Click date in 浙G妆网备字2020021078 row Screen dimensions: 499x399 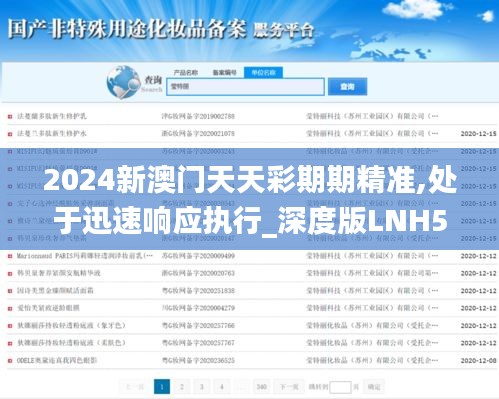pos(478,133)
